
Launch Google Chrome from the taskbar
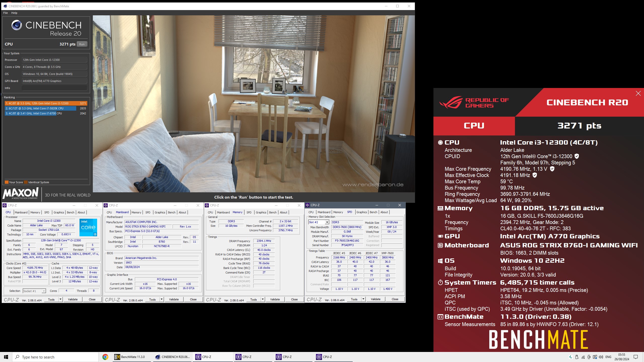click(x=105, y=357)
